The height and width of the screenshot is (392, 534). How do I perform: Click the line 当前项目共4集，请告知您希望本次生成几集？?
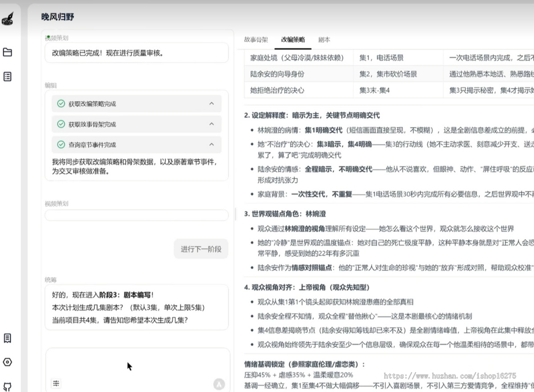(x=120, y=320)
